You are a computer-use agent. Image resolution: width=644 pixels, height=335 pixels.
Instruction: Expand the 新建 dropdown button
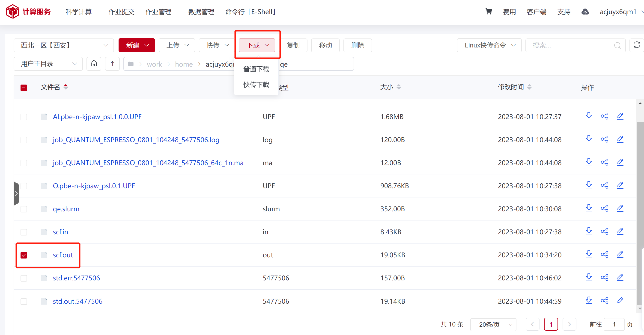click(137, 45)
